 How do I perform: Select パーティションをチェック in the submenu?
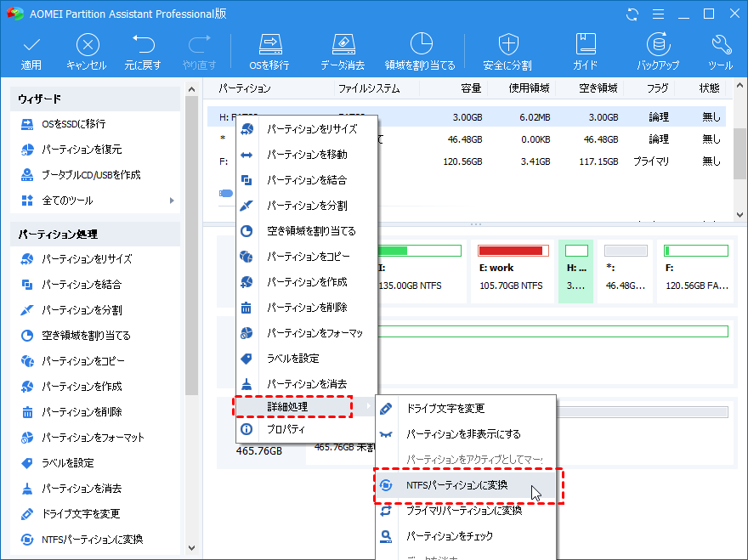tap(466, 536)
